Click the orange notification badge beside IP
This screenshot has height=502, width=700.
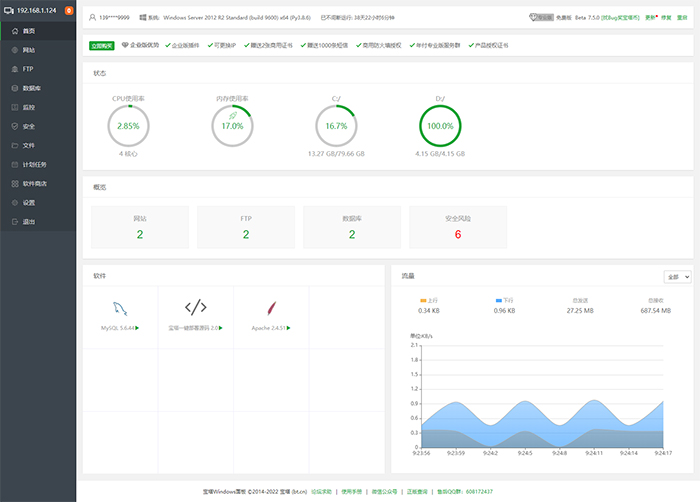pyautogui.click(x=68, y=10)
